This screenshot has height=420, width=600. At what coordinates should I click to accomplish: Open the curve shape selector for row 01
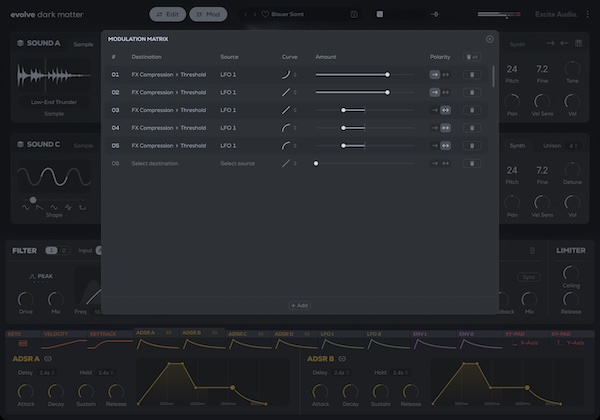(x=289, y=75)
